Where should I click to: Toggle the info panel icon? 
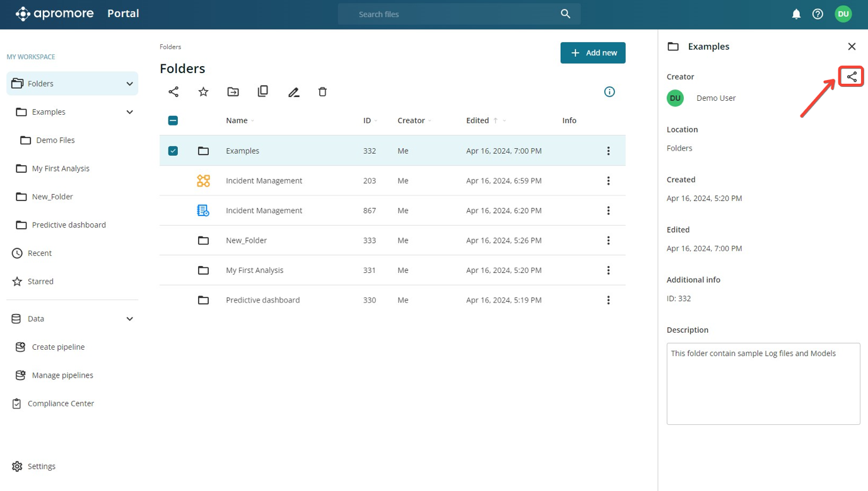coord(609,92)
